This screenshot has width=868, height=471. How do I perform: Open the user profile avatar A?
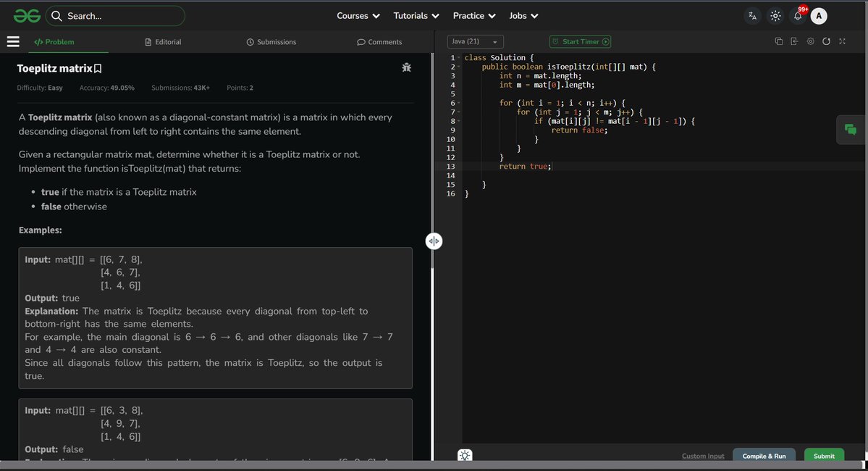819,16
